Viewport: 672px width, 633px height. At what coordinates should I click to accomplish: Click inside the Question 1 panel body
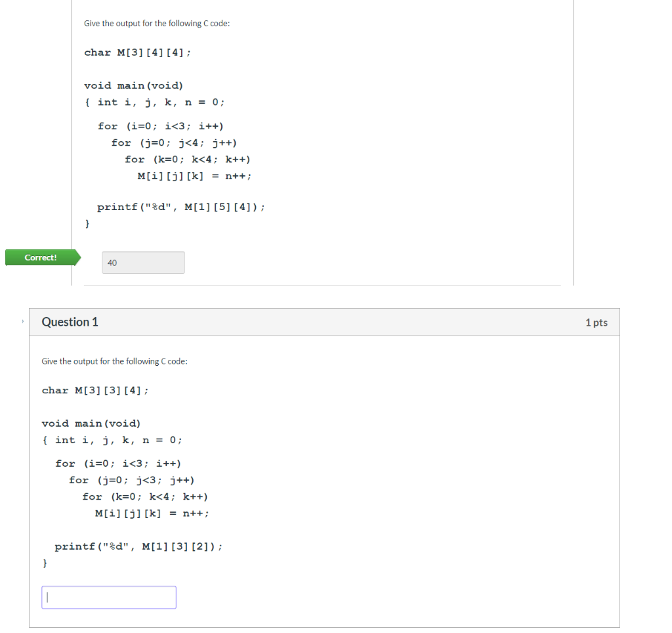394,460
